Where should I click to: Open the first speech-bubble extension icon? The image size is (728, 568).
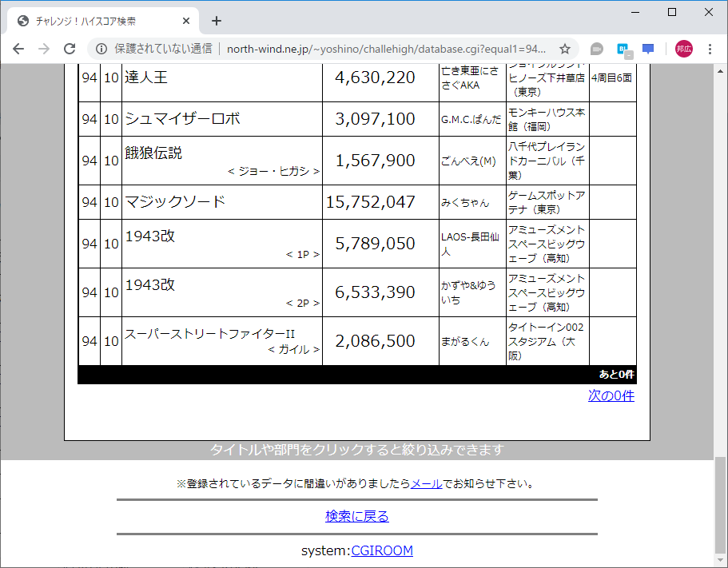pos(596,49)
